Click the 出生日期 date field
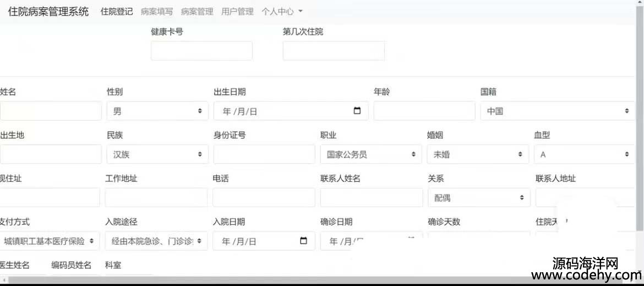The image size is (644, 286). [291, 111]
